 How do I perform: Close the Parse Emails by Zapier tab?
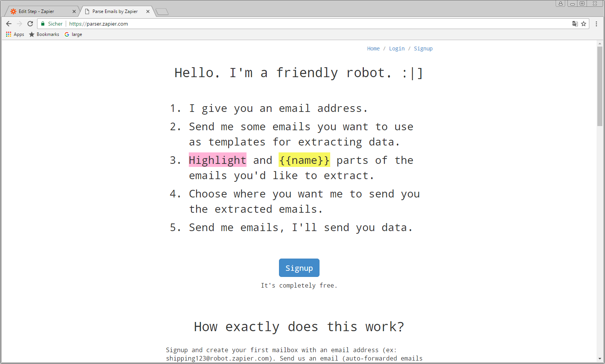148,11
